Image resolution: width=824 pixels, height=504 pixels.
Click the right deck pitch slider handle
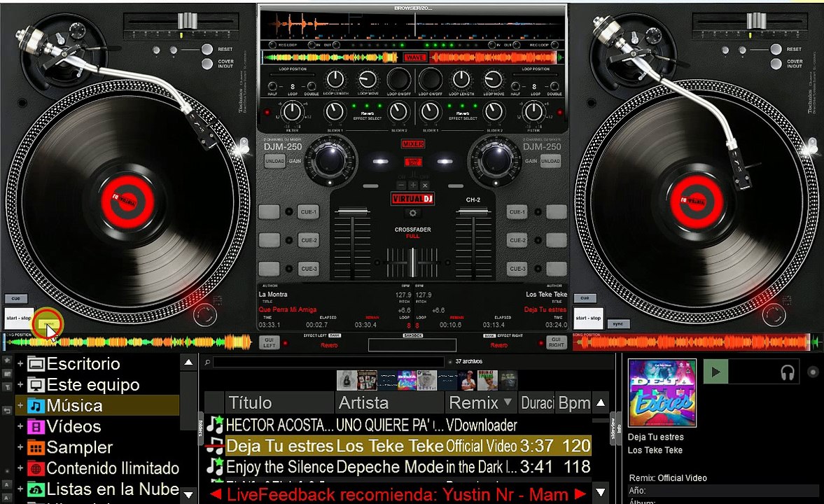pos(756,21)
